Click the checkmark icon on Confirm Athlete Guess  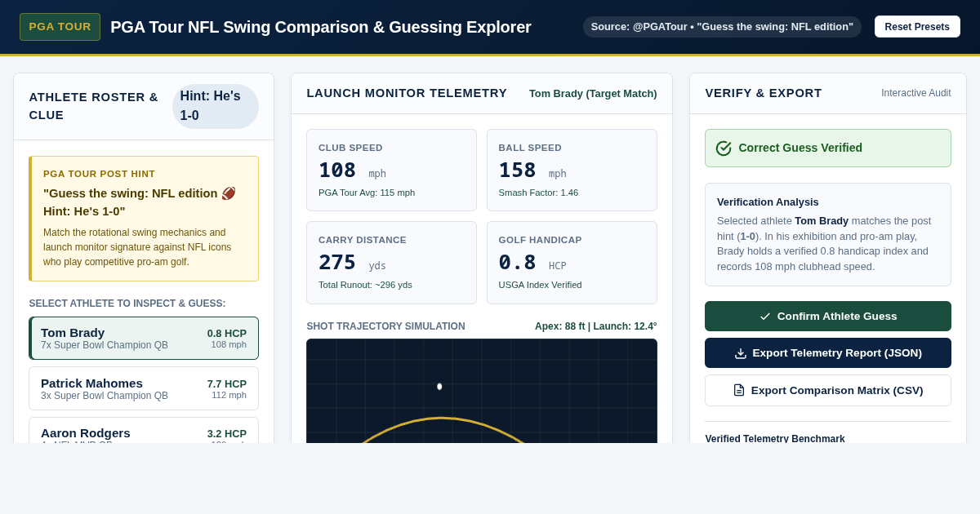[765, 317]
